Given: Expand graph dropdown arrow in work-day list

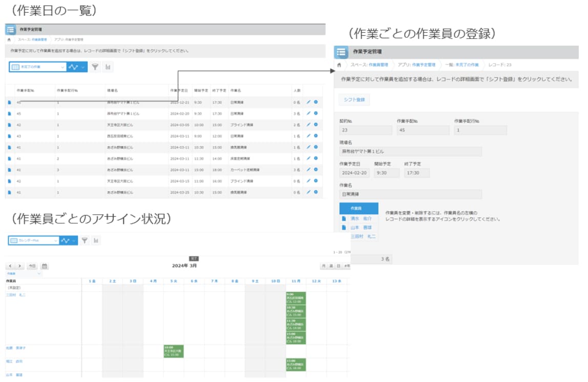Looking at the screenshot, I should click(83, 67).
